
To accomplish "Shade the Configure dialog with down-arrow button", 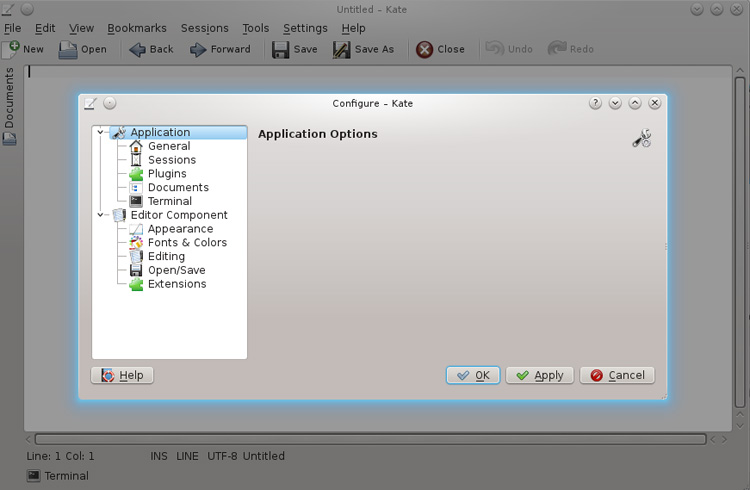I will point(615,103).
